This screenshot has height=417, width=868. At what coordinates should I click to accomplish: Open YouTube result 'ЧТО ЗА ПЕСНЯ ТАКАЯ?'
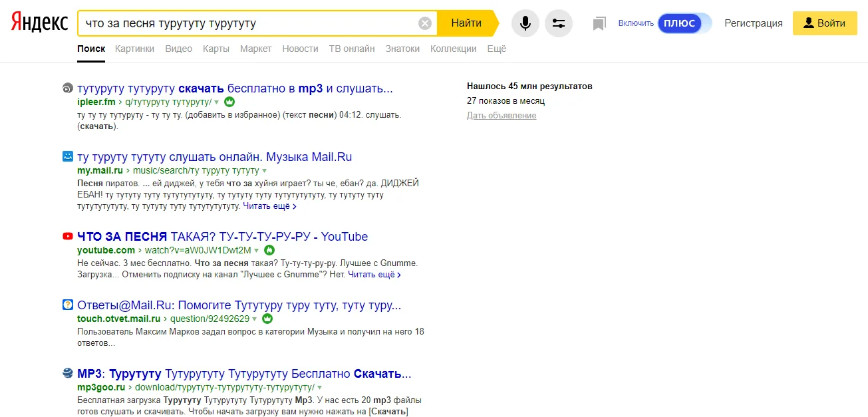click(x=222, y=237)
